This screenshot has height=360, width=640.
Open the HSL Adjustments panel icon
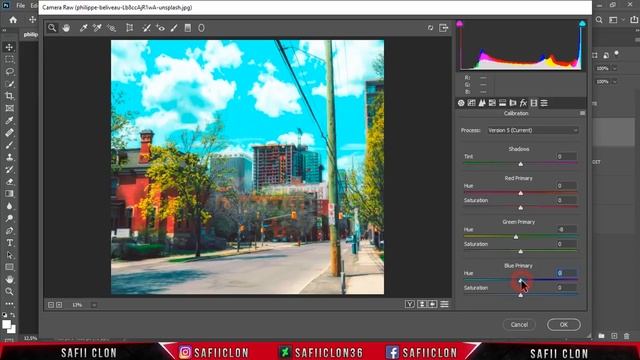coord(492,103)
